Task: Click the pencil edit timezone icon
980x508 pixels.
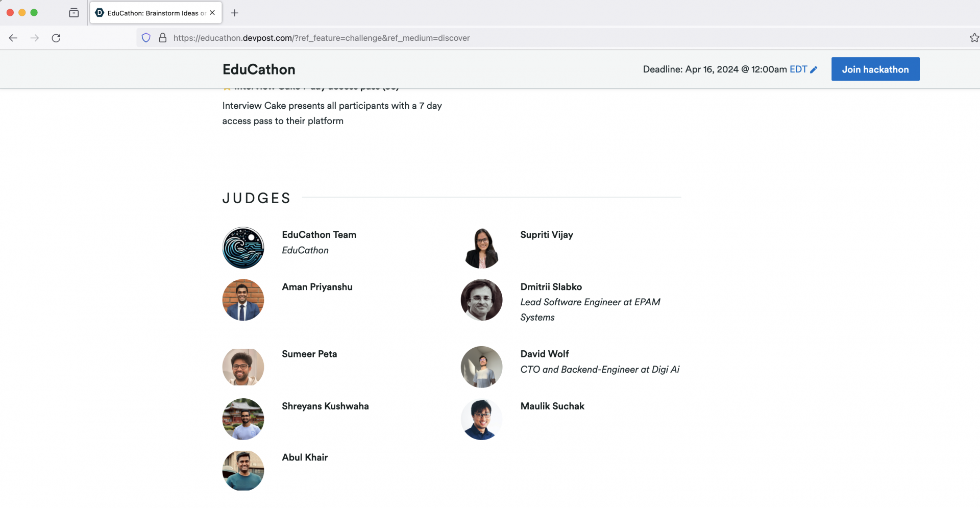Action: 814,69
